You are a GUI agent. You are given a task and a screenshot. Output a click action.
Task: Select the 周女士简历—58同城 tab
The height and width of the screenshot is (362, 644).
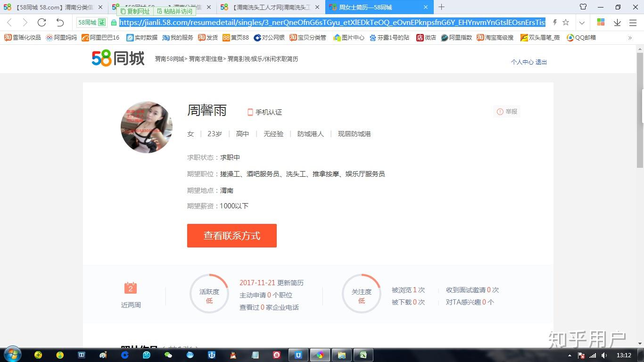point(379,7)
